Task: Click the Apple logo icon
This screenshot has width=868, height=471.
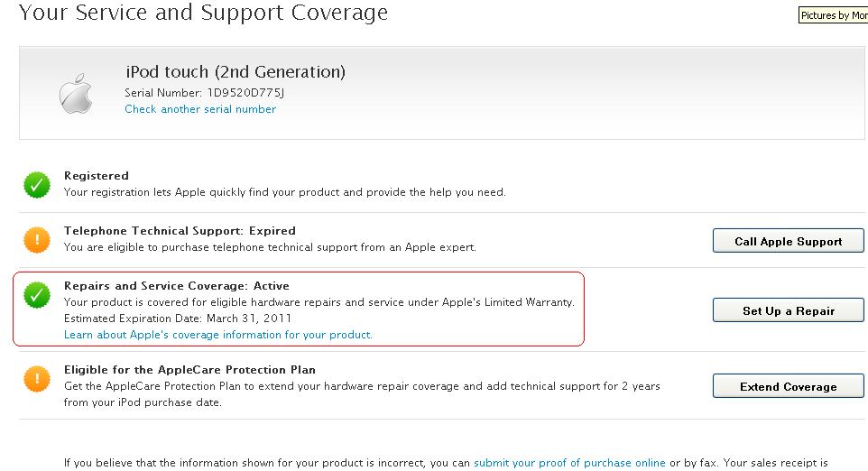Action: [x=76, y=94]
